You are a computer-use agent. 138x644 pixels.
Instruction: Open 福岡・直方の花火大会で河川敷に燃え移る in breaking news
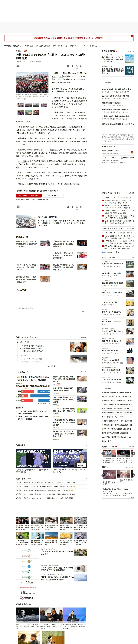(50, 482)
